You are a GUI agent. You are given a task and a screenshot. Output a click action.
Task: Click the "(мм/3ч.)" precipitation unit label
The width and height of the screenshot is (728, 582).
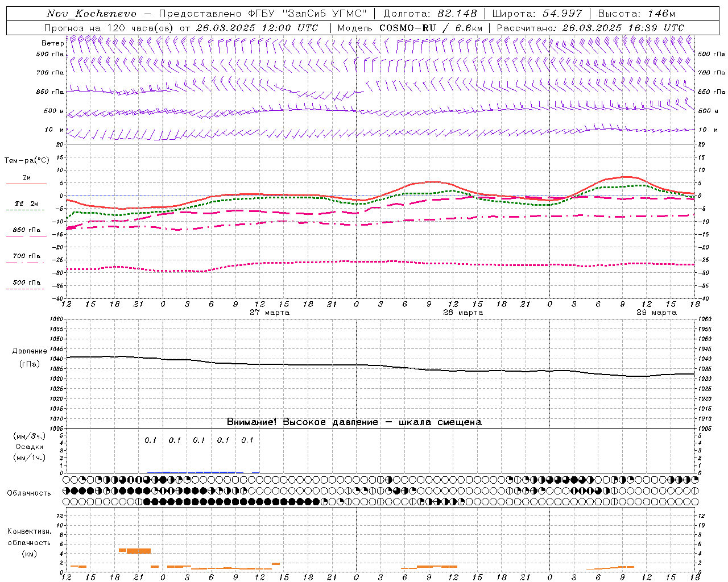(x=30, y=436)
